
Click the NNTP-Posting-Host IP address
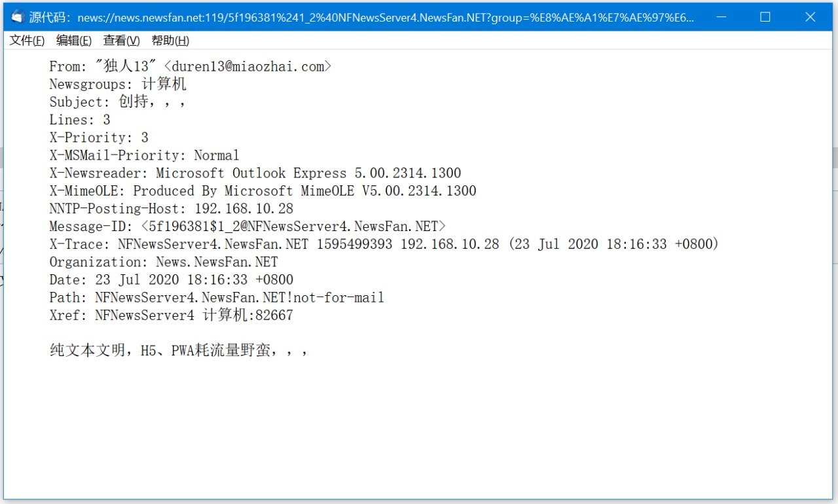(244, 209)
